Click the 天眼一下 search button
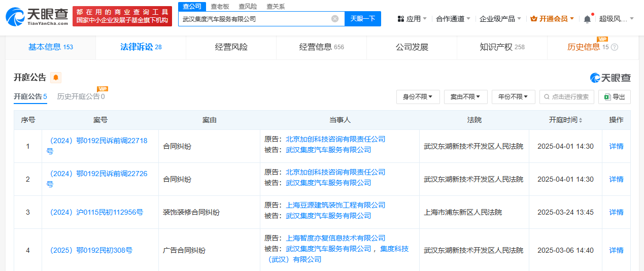 [x=363, y=19]
